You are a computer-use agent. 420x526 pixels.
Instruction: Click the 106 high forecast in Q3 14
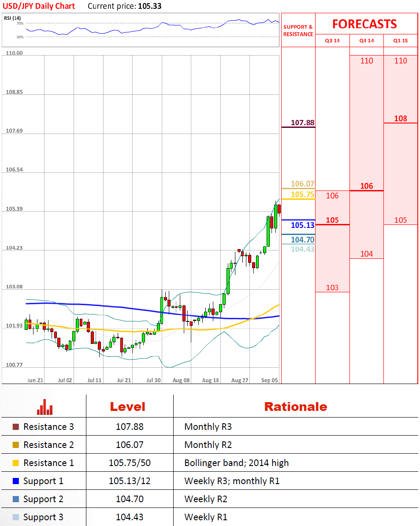pyautogui.click(x=332, y=196)
